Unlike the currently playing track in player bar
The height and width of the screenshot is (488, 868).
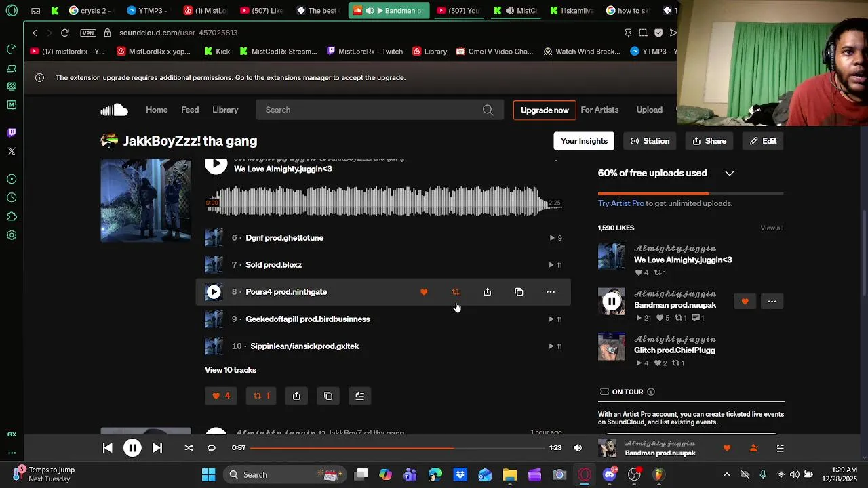pos(727,448)
